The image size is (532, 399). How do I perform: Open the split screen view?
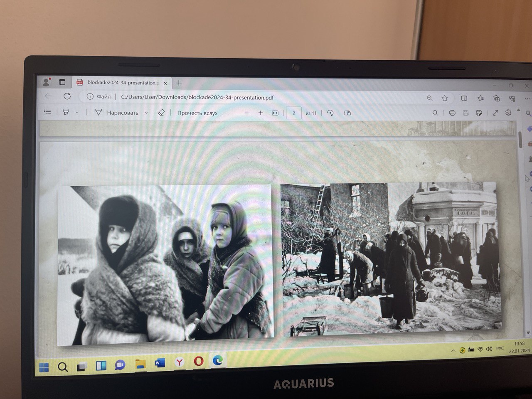464,98
